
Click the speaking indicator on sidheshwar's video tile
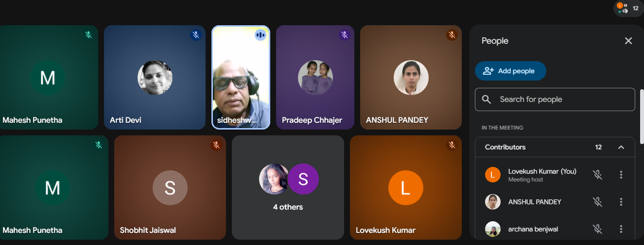261,35
